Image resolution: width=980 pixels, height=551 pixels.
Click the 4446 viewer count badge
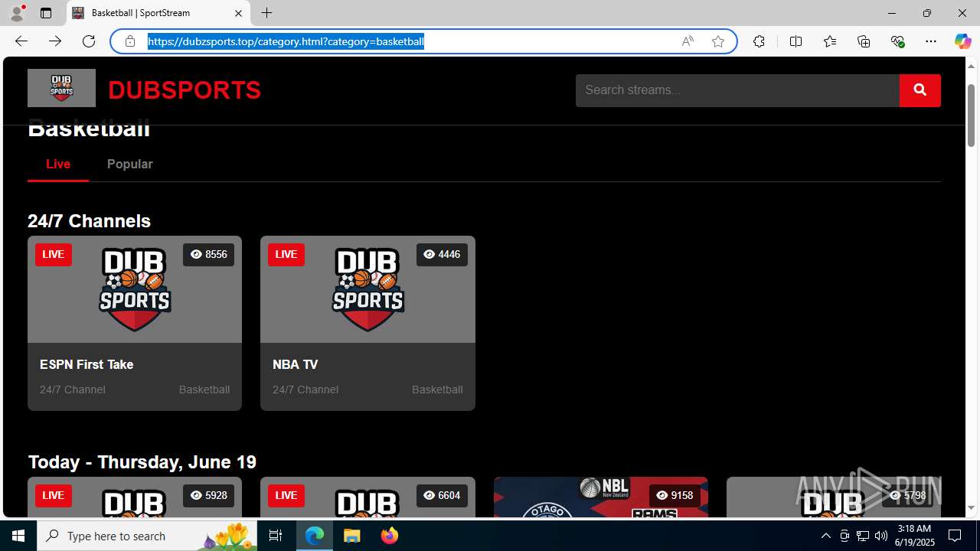pos(442,254)
